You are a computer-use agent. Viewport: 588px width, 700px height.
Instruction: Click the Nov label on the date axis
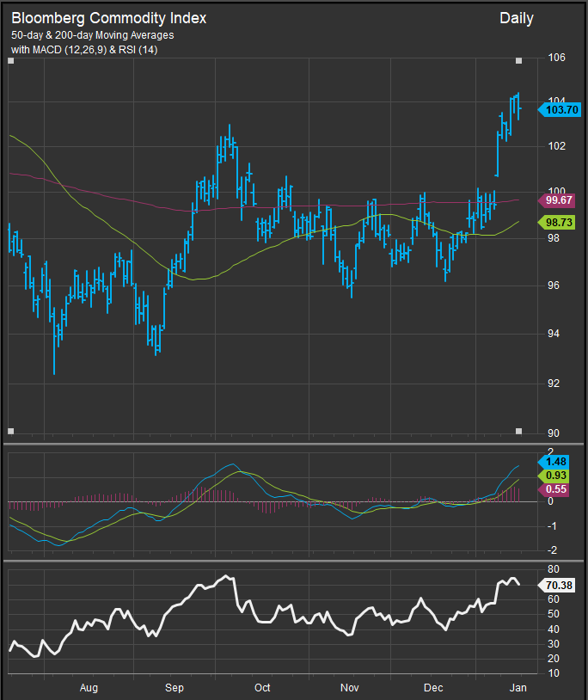click(x=349, y=687)
